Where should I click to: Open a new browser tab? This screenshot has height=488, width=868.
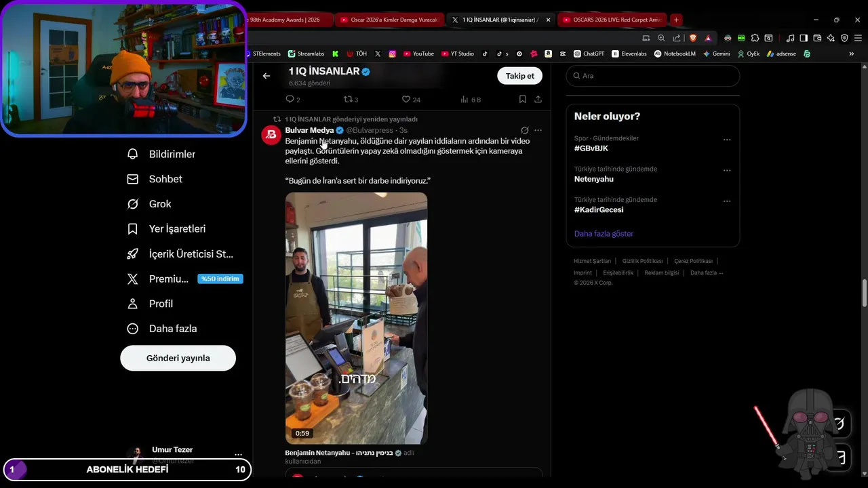pyautogui.click(x=676, y=20)
